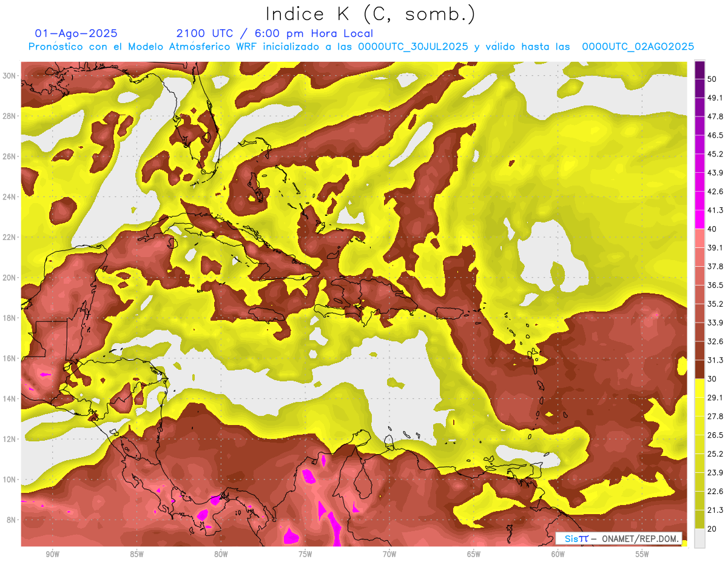Click latitude axis label 12N
The width and height of the screenshot is (728, 562).
pos(9,439)
